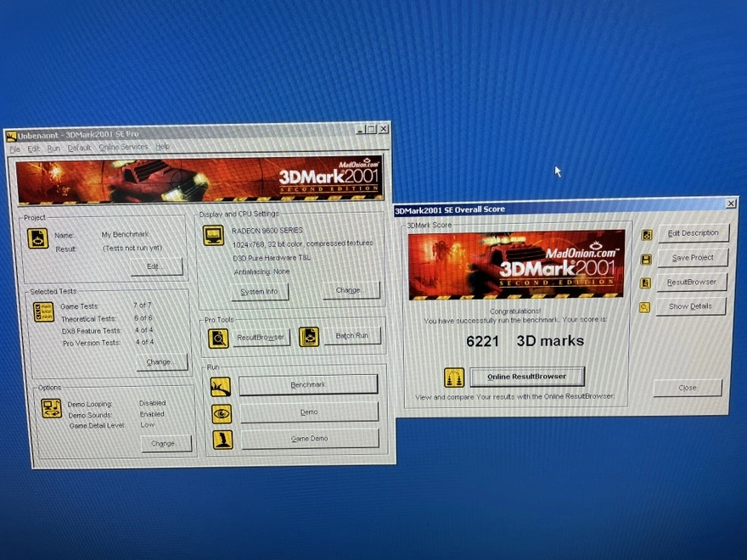Viewport: 747px width, 560px height.
Task: Click the Project icon beside Name
Action: click(37, 238)
